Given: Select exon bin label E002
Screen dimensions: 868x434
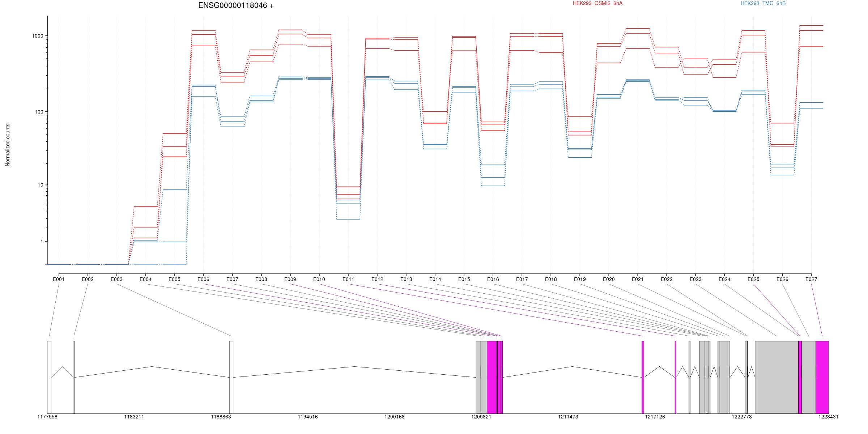Looking at the screenshot, I should click(88, 279).
